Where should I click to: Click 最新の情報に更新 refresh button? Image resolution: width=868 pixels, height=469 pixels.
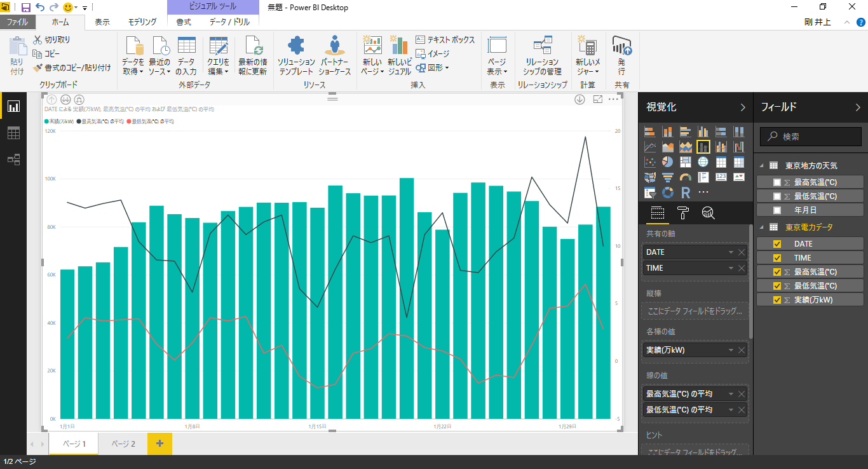point(253,55)
